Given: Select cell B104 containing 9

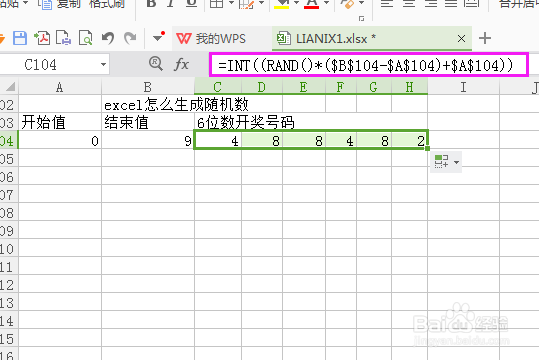Looking at the screenshot, I should tap(148, 140).
